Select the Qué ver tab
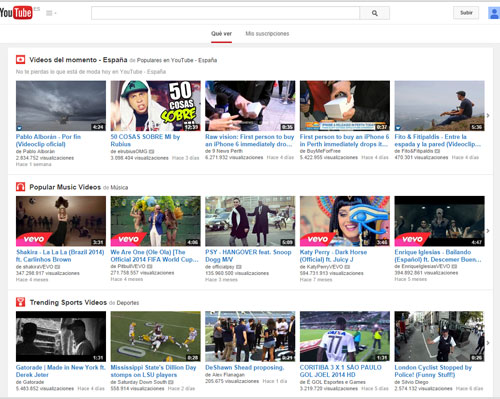Viewport: 500px width, 399px height. (221, 34)
